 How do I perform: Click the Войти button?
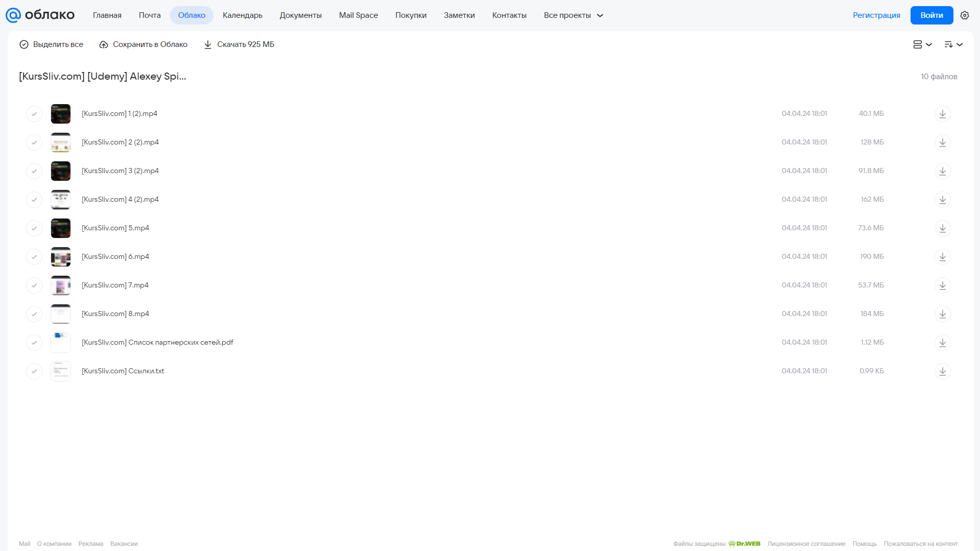(931, 15)
